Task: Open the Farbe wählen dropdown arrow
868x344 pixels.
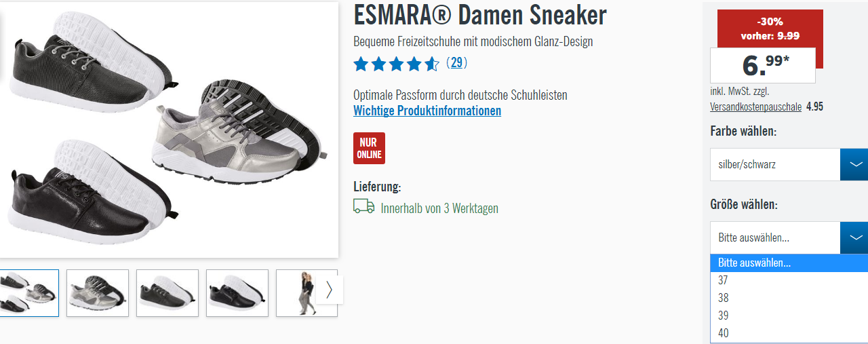Action: point(854,164)
